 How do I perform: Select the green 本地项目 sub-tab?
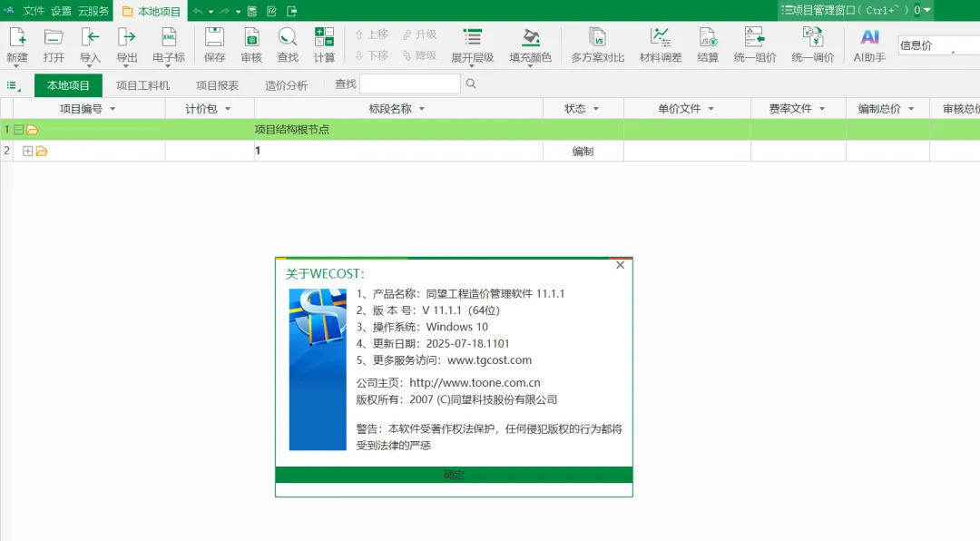(x=68, y=85)
